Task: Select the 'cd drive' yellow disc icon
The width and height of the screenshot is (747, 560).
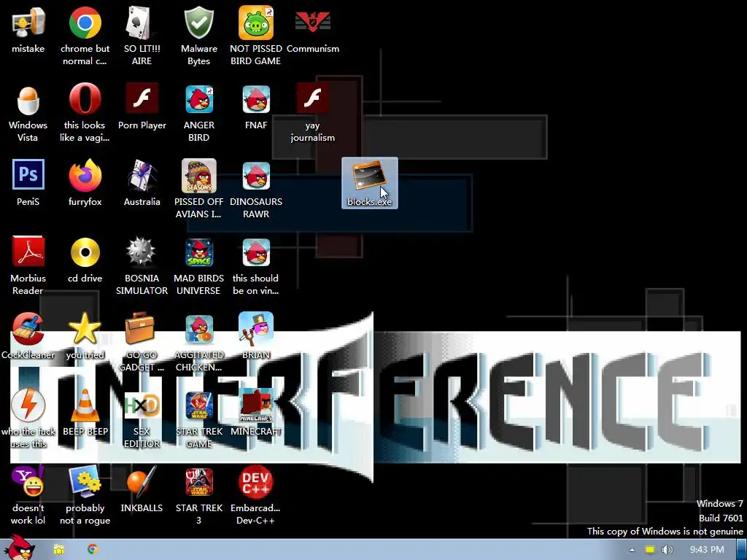Action: tap(85, 252)
